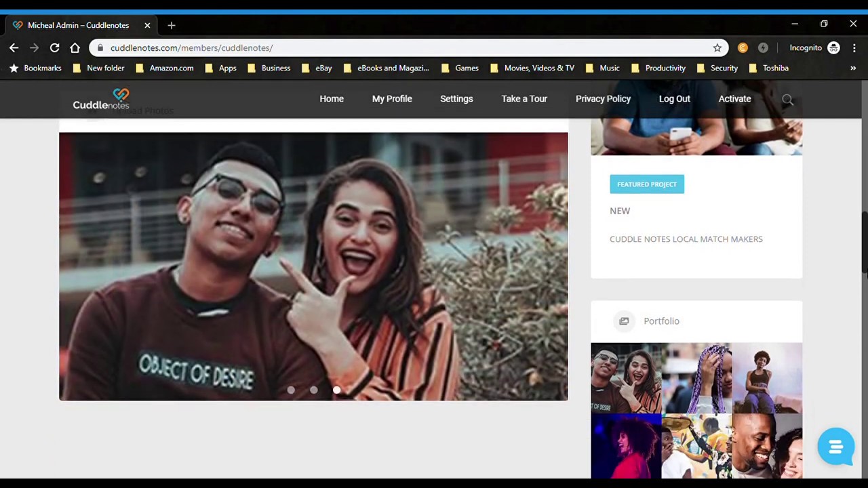The height and width of the screenshot is (488, 868).
Task: Open Productivity bookmark folder
Action: 658,68
